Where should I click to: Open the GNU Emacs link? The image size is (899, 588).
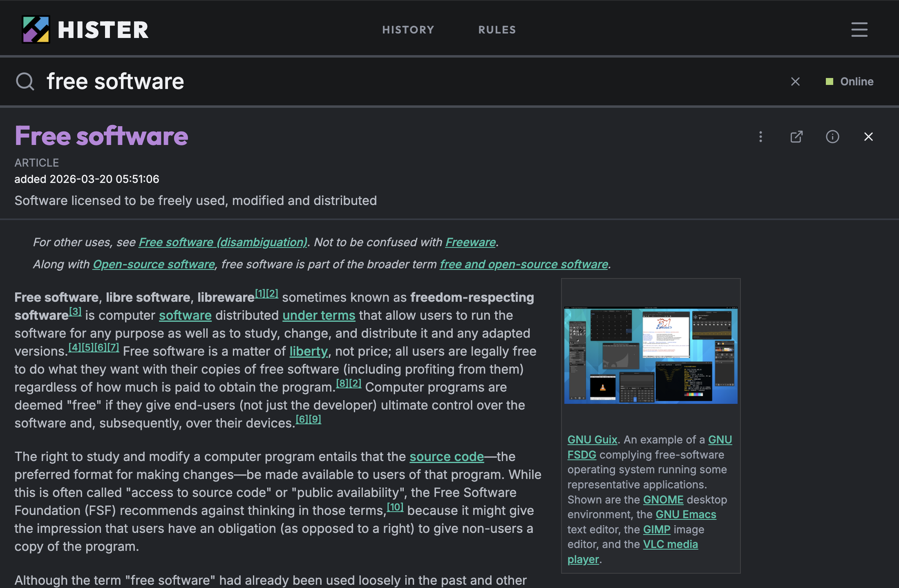click(686, 514)
